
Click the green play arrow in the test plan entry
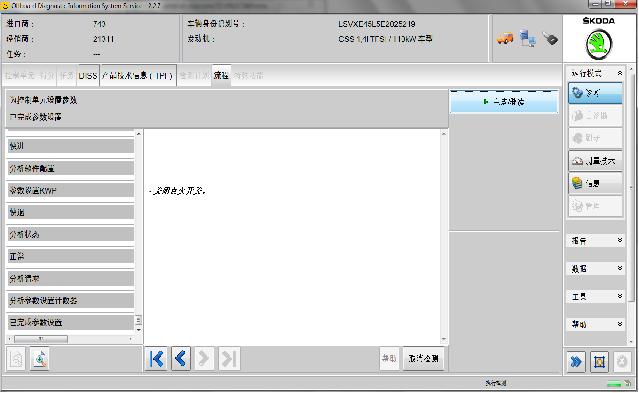[x=486, y=102]
